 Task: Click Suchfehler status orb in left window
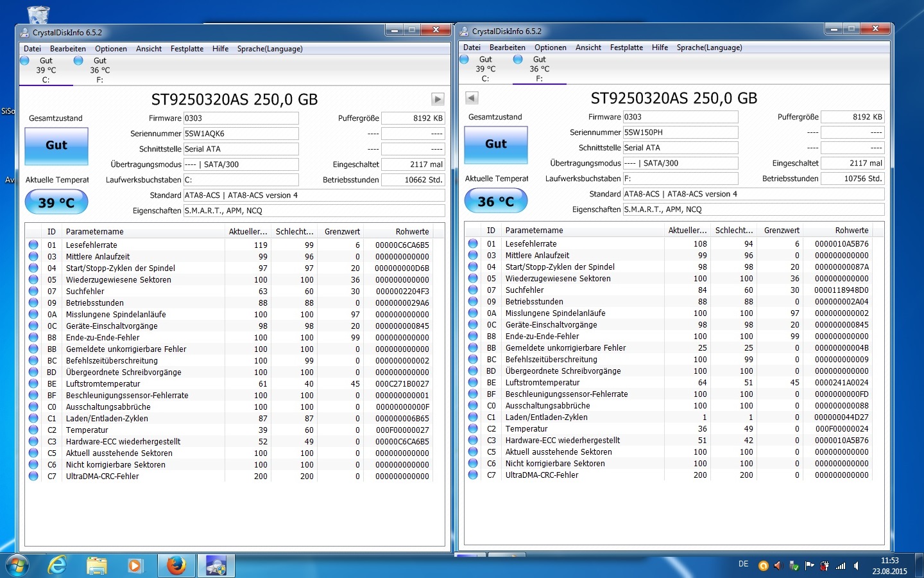(x=33, y=291)
